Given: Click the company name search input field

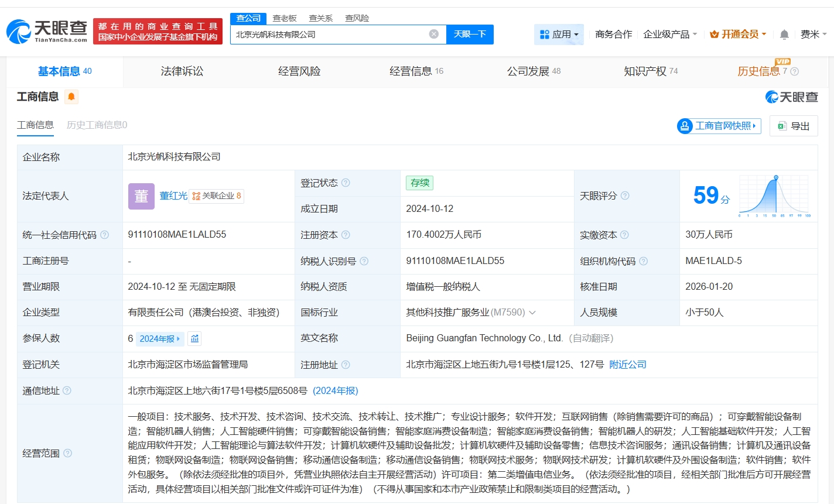Looking at the screenshot, I should (328, 35).
